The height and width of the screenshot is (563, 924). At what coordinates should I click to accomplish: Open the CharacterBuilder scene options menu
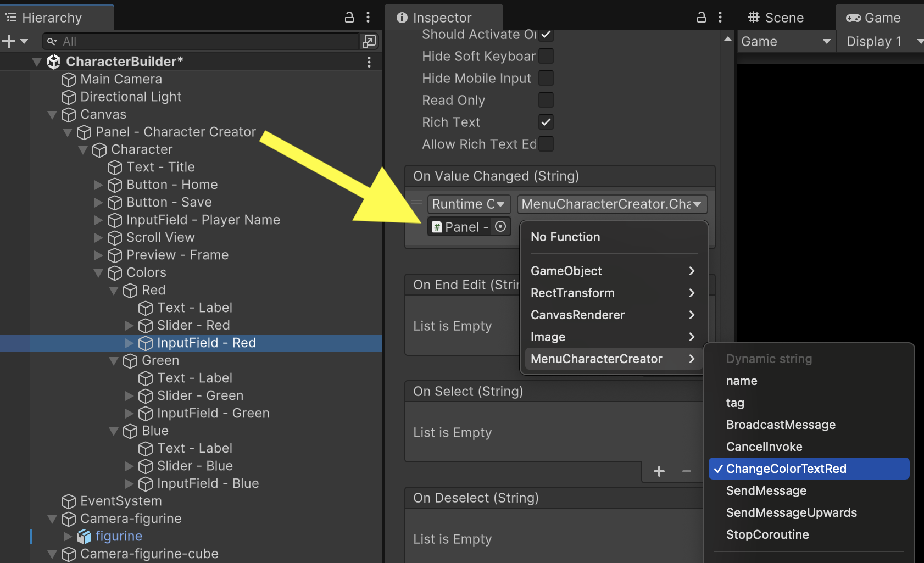pyautogui.click(x=369, y=62)
